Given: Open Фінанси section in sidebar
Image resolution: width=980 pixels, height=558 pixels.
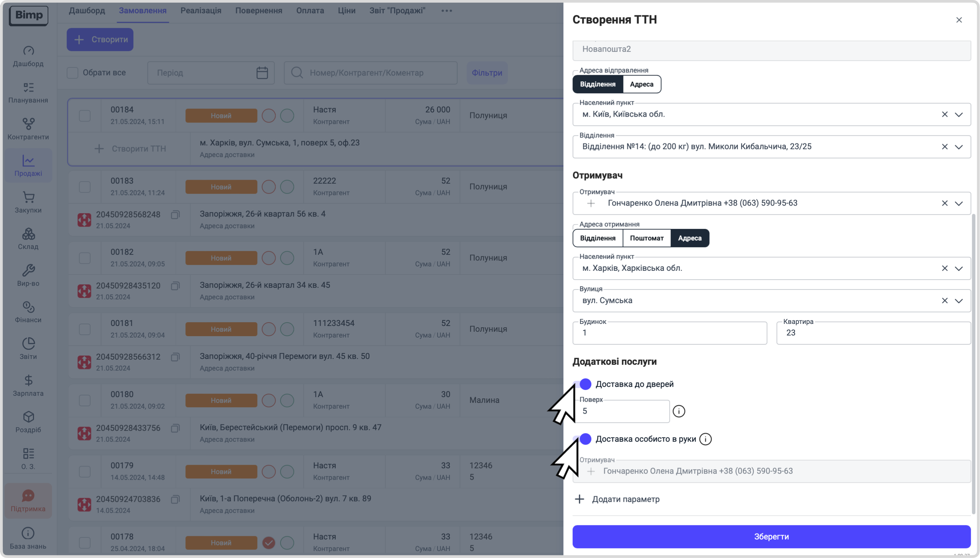Looking at the screenshot, I should click(28, 312).
